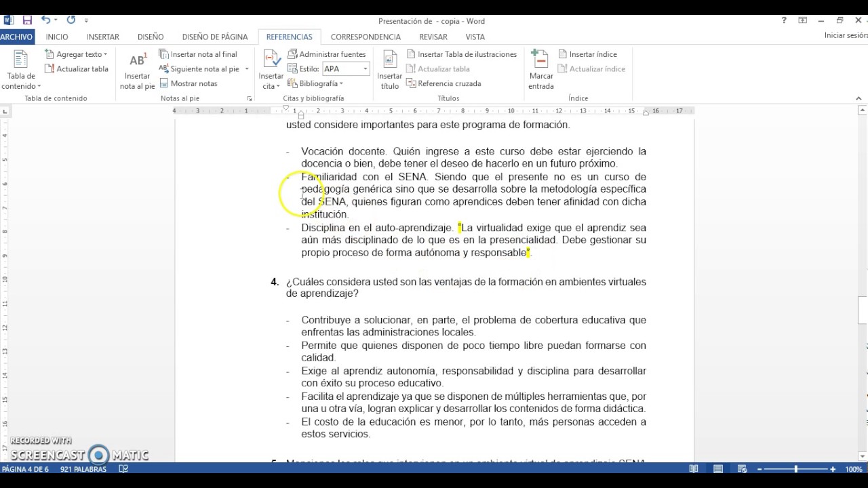Open Ribbon Display Options icon

[803, 20]
